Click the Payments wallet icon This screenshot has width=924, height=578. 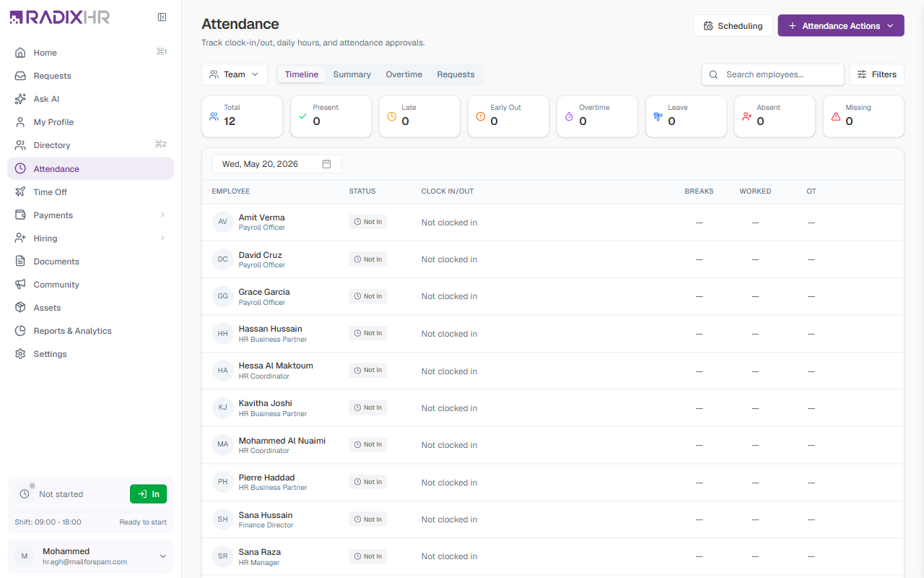pos(20,215)
